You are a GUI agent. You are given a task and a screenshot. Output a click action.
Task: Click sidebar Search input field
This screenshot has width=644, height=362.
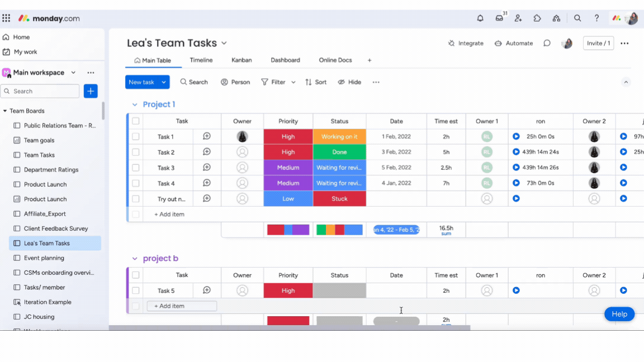(40, 91)
